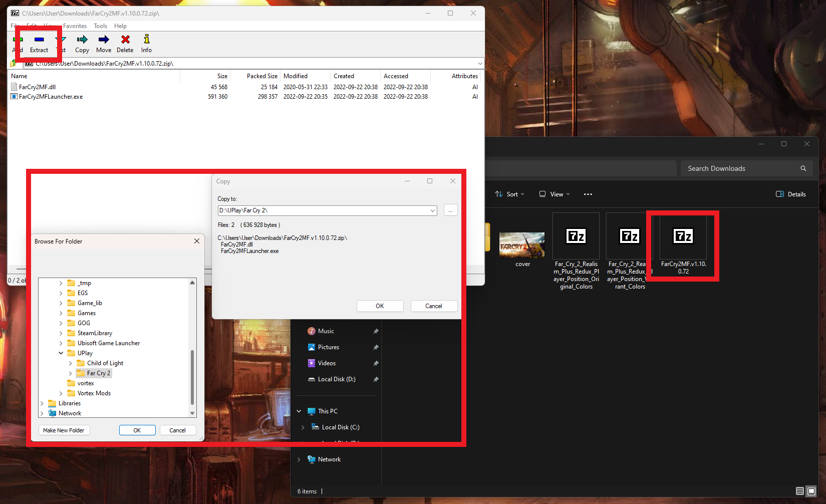Image resolution: width=826 pixels, height=504 pixels.
Task: Open the Tools menu in 7-Zip
Action: (x=101, y=26)
